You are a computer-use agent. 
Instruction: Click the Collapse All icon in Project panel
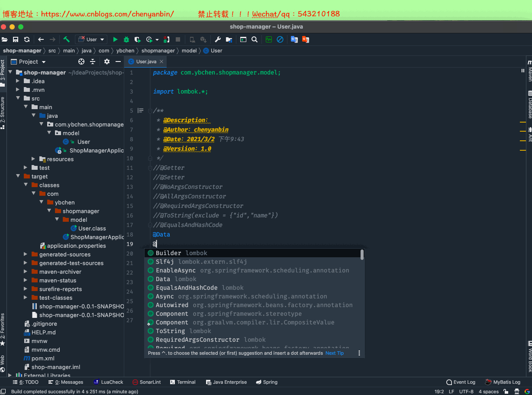pos(93,62)
